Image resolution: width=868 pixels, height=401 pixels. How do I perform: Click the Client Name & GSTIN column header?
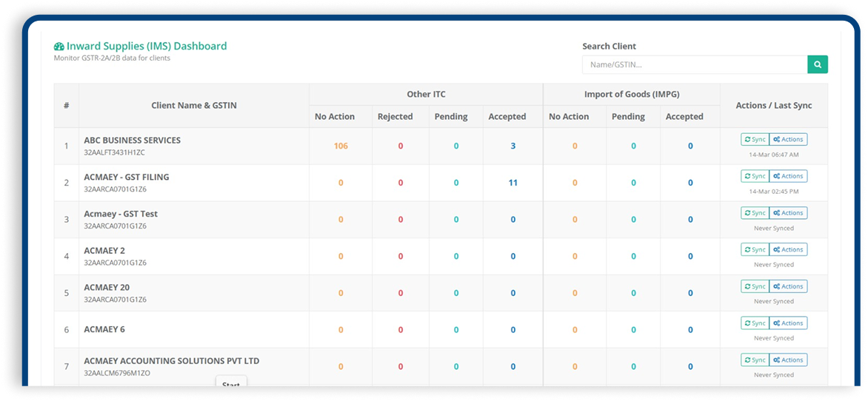pyautogui.click(x=193, y=105)
